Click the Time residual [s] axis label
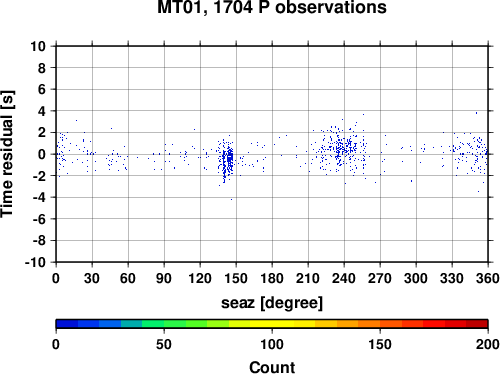 (7, 154)
